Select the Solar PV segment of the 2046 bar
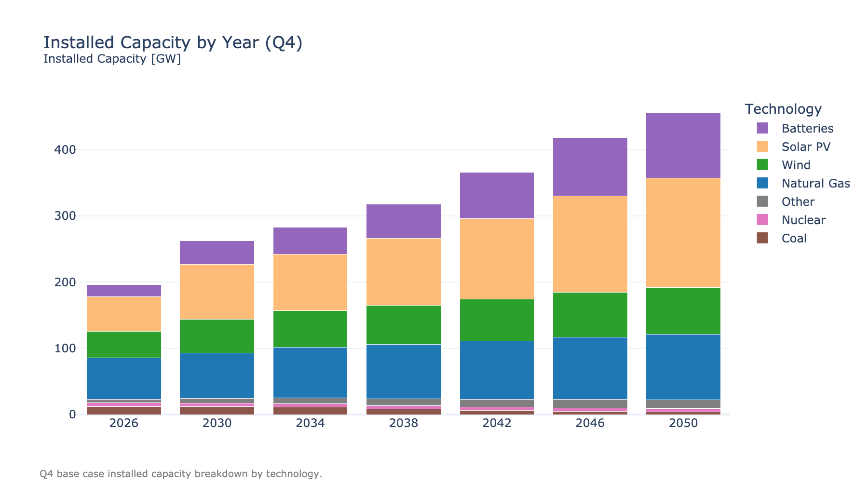The height and width of the screenshot is (482, 868). 590,244
